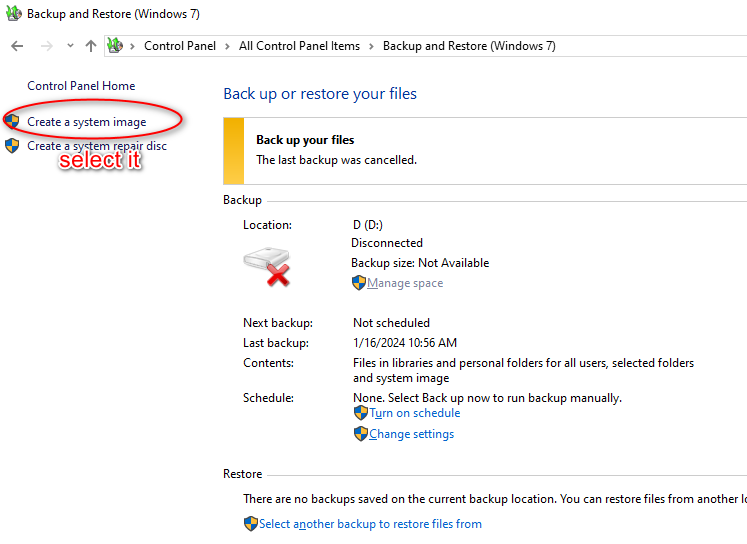
Task: Click the 'Backup' section header
Action: 242,200
